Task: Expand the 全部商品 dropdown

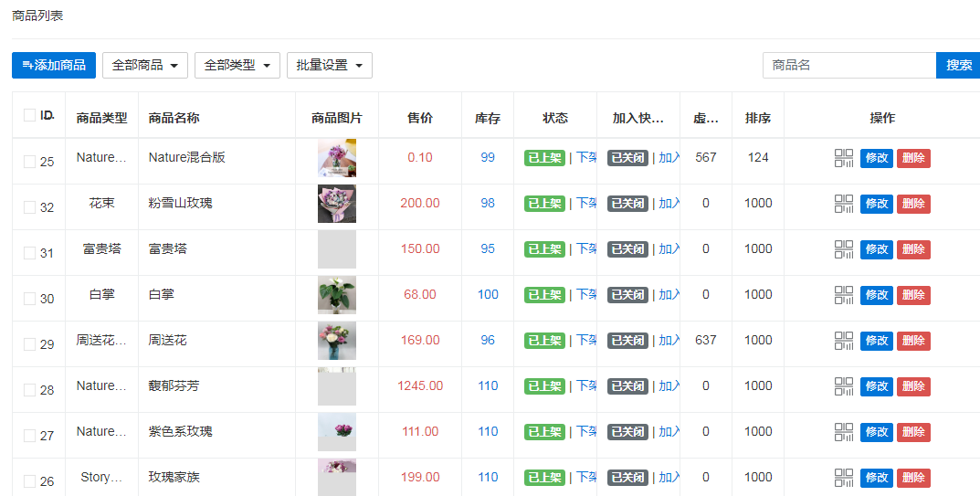Action: point(145,66)
